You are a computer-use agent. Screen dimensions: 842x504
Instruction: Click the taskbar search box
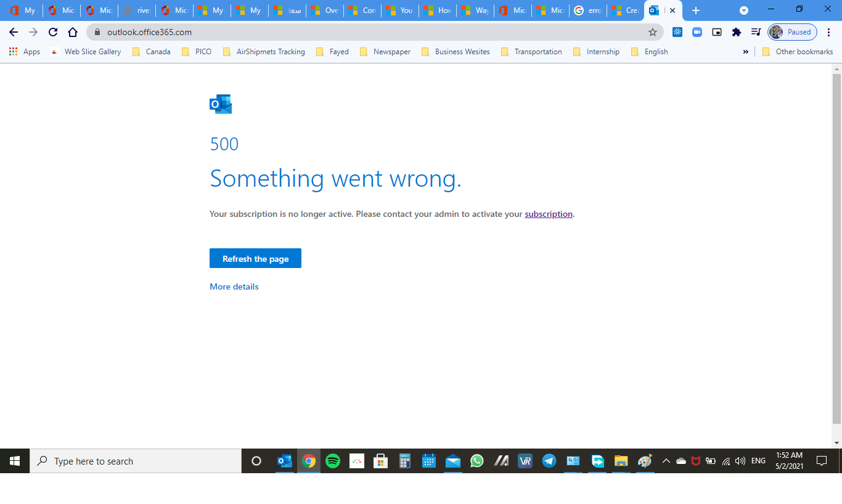pos(136,461)
